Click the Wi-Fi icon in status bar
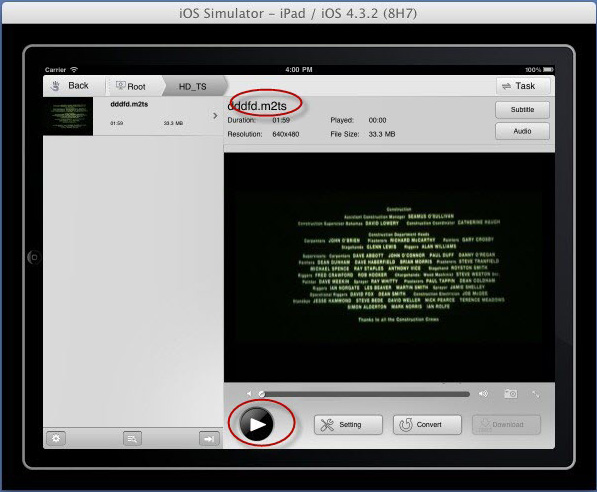This screenshot has height=492, width=597. coord(74,69)
